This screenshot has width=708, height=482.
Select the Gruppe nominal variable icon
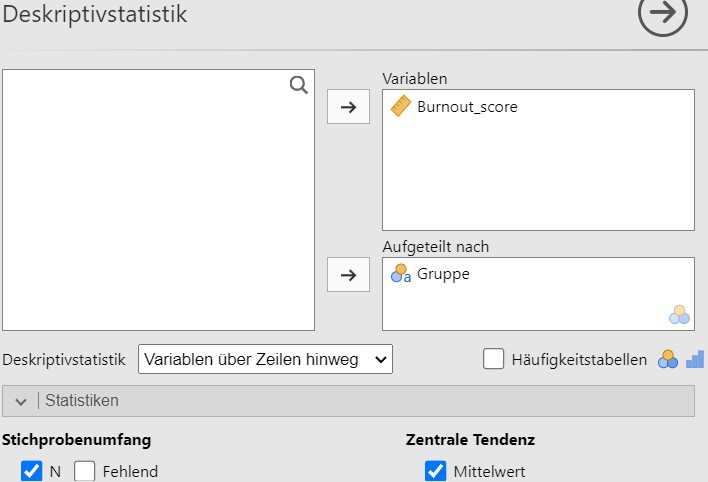click(401, 274)
